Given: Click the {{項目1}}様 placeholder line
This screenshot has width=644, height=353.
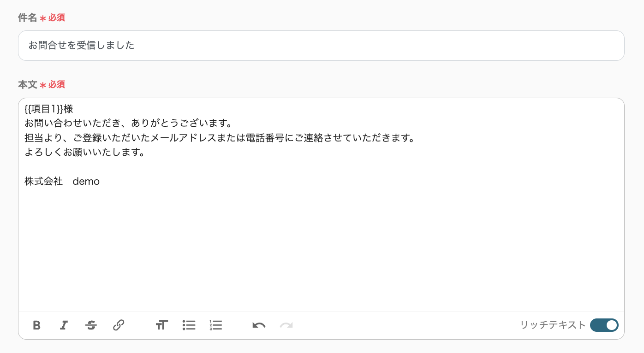Looking at the screenshot, I should [48, 109].
